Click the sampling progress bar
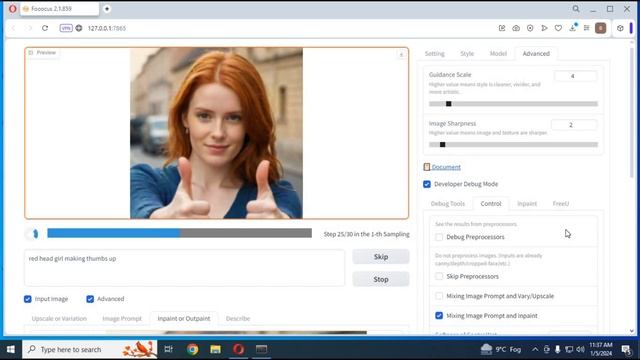The height and width of the screenshot is (360, 640). [x=179, y=233]
